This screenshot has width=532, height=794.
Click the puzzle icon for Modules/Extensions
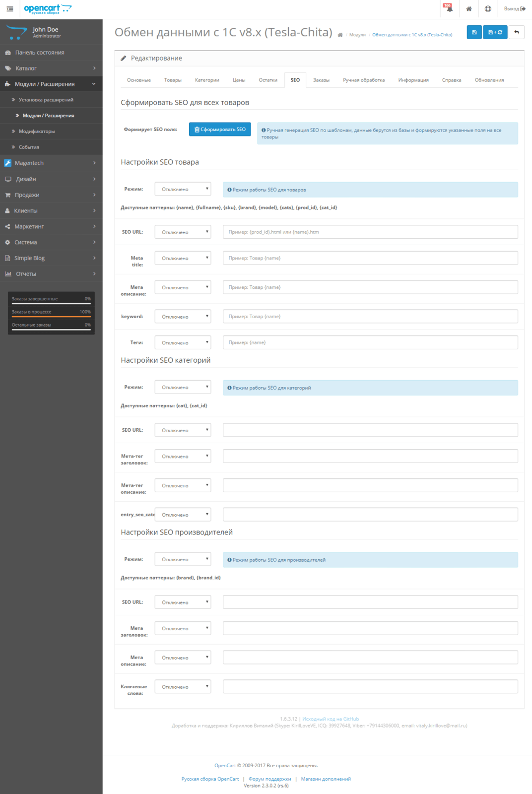click(7, 84)
